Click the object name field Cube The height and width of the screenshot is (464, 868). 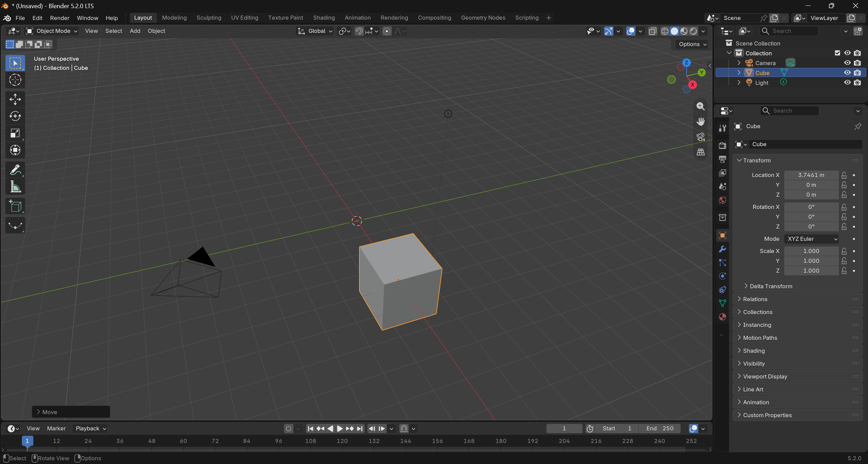click(x=806, y=144)
